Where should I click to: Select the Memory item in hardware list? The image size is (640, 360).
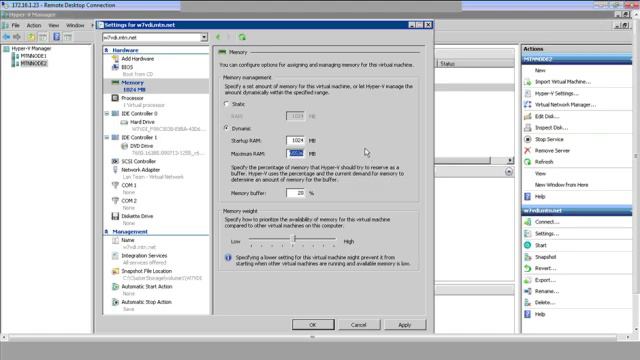[x=132, y=82]
